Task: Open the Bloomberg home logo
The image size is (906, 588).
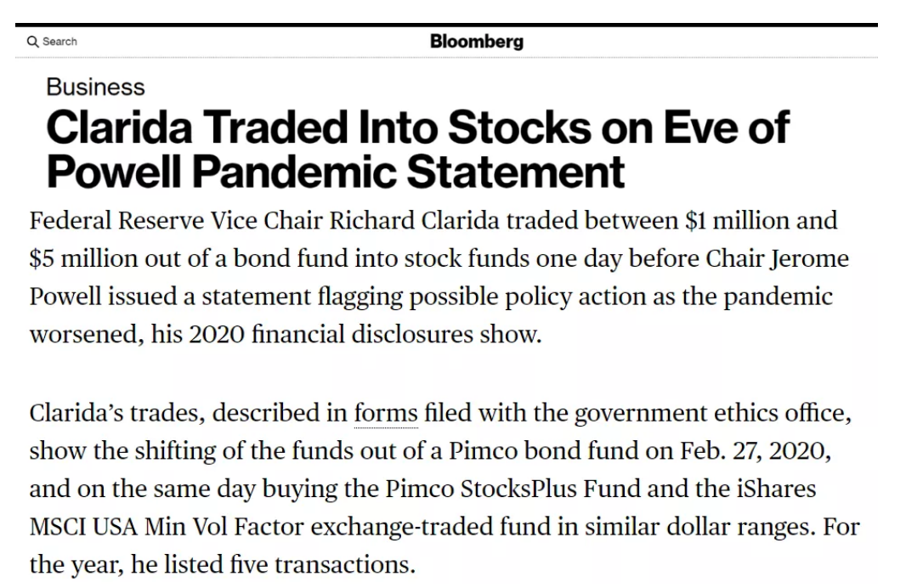Action: point(476,41)
